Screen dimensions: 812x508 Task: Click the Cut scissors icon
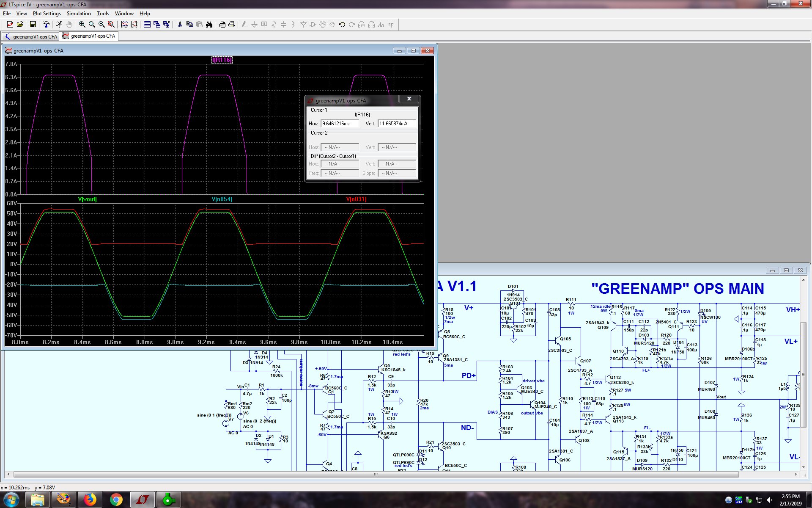[180, 25]
